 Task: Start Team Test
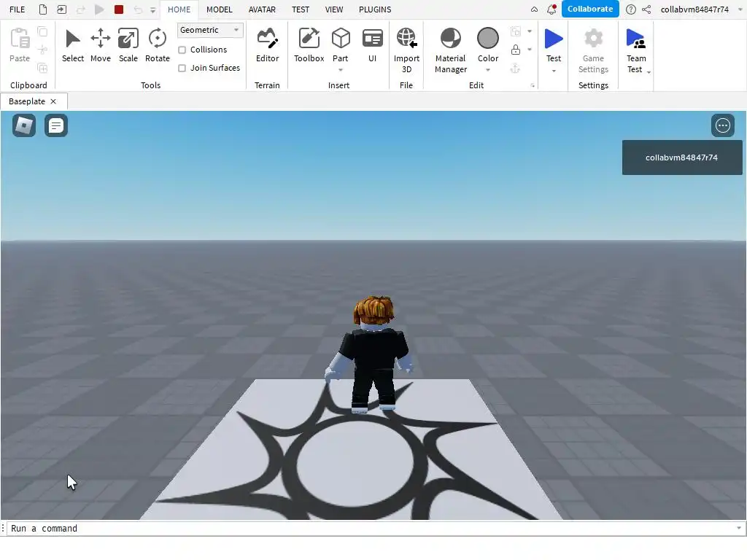635,50
